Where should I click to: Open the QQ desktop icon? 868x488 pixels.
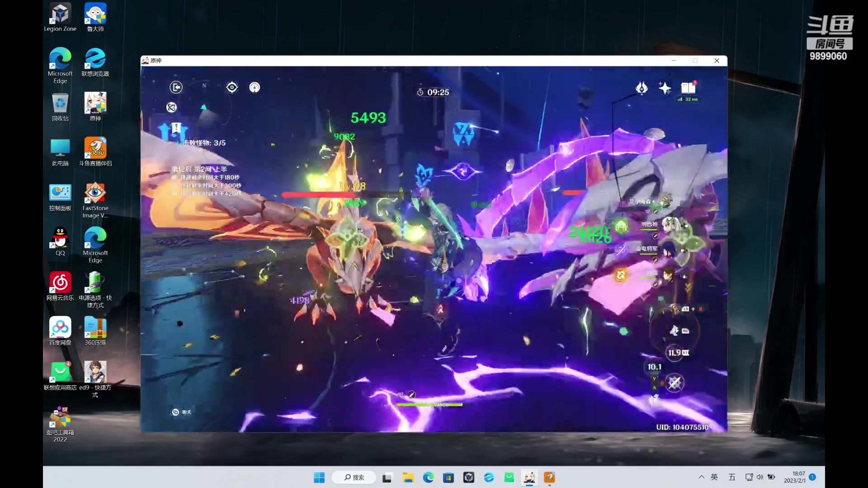pos(60,241)
